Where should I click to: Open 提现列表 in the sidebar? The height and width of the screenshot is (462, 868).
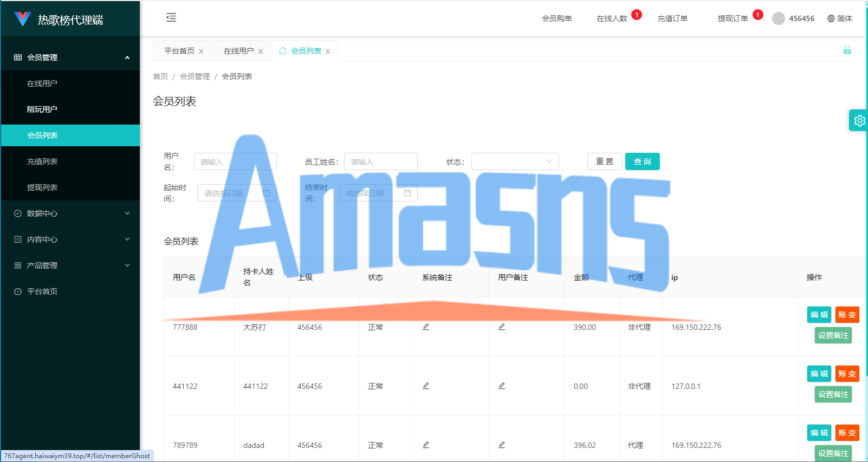pyautogui.click(x=70, y=187)
